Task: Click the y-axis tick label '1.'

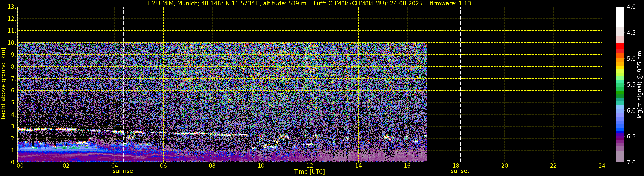Action: tap(13, 151)
